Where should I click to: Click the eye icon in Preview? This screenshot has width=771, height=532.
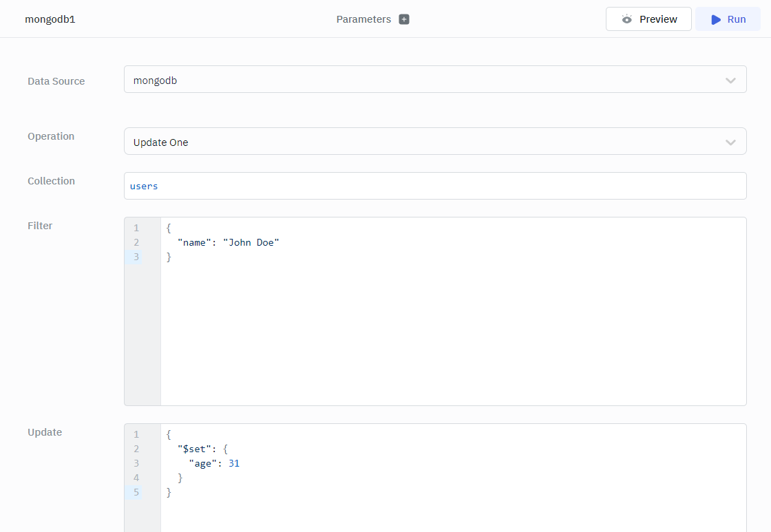pyautogui.click(x=626, y=19)
